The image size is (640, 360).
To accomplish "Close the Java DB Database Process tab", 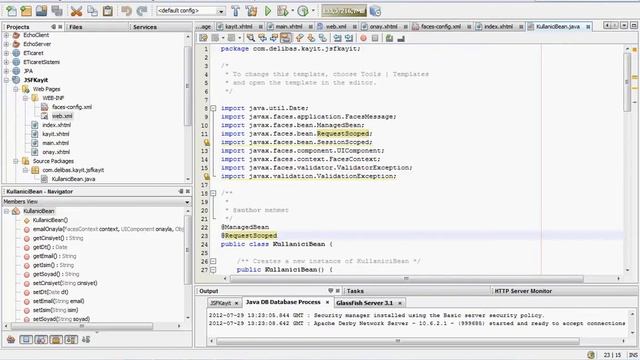I will [x=327, y=302].
